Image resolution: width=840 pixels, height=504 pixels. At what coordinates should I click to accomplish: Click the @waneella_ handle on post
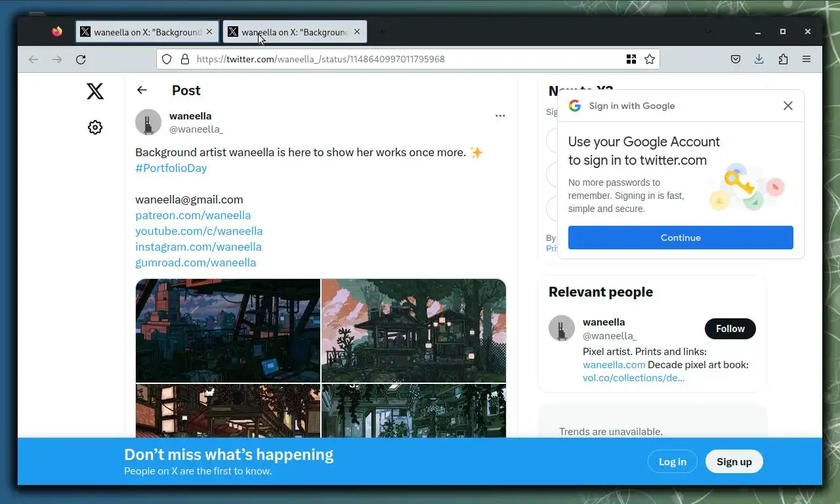click(x=196, y=129)
